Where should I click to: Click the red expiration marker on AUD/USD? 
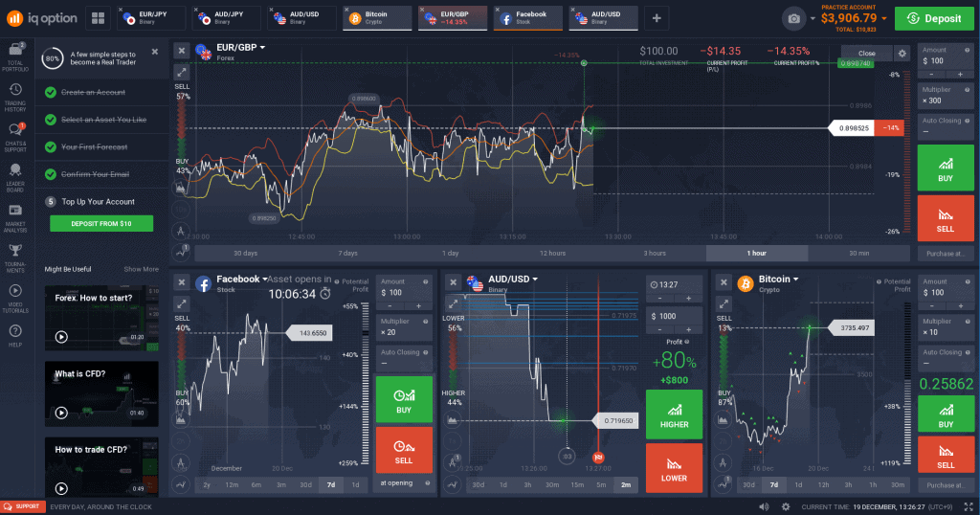(598, 458)
